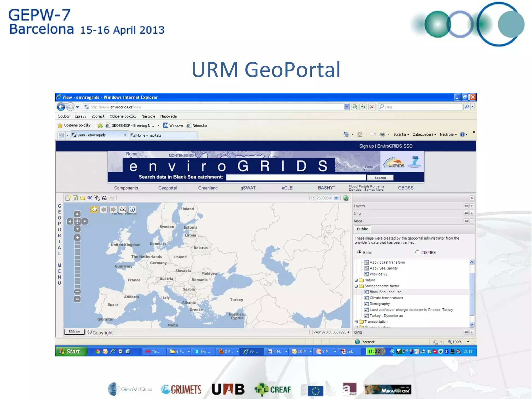Click the map print icon

tap(111, 198)
